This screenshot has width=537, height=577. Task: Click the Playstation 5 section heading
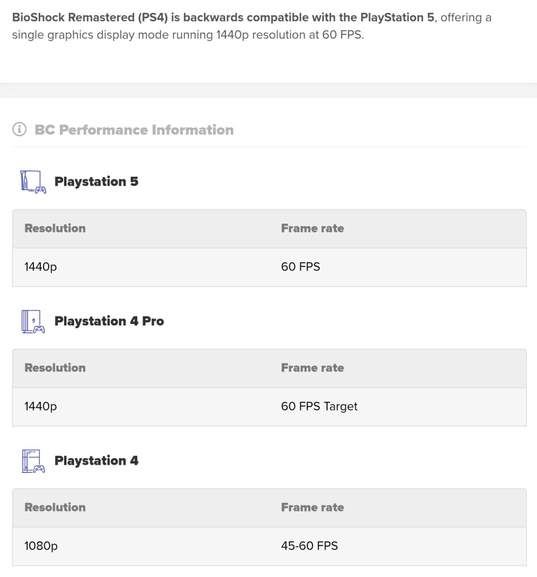coord(96,181)
